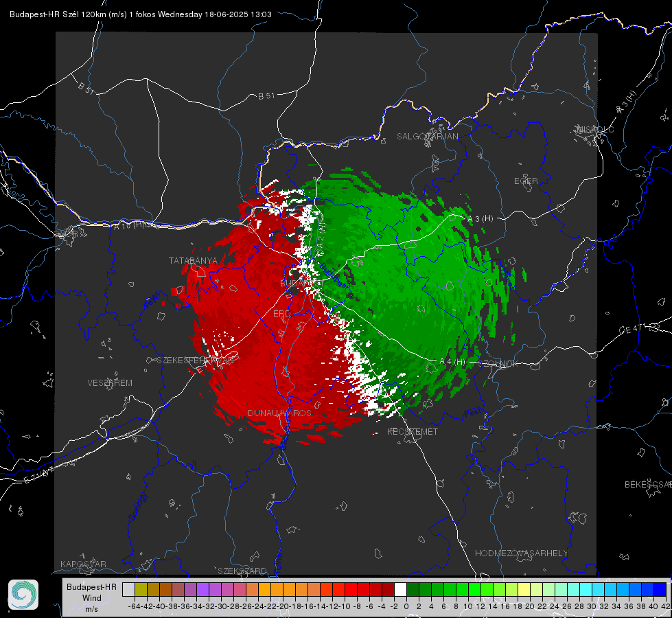Click the bright green swatch above 10
This screenshot has width=672, height=618.
pos(474,589)
